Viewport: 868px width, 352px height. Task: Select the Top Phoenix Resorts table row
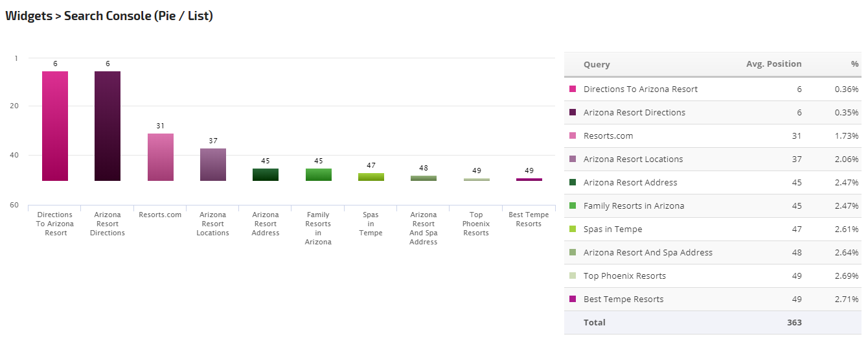(x=713, y=276)
